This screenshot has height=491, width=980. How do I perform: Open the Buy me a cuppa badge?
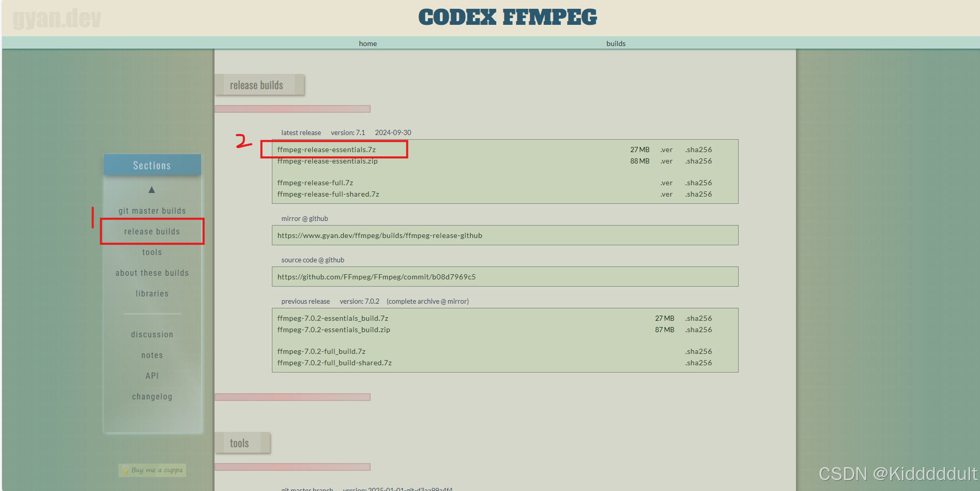(x=152, y=470)
